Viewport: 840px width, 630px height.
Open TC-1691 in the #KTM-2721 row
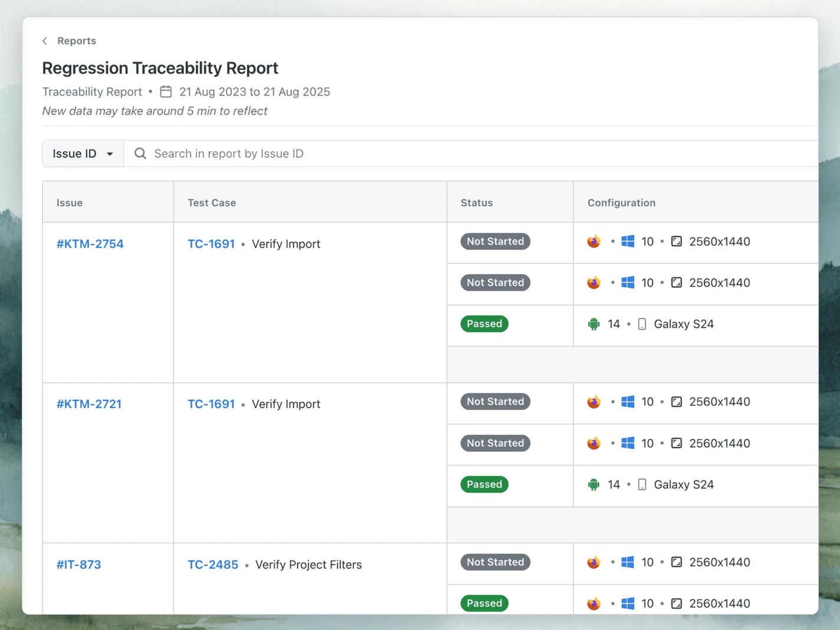[x=211, y=404]
